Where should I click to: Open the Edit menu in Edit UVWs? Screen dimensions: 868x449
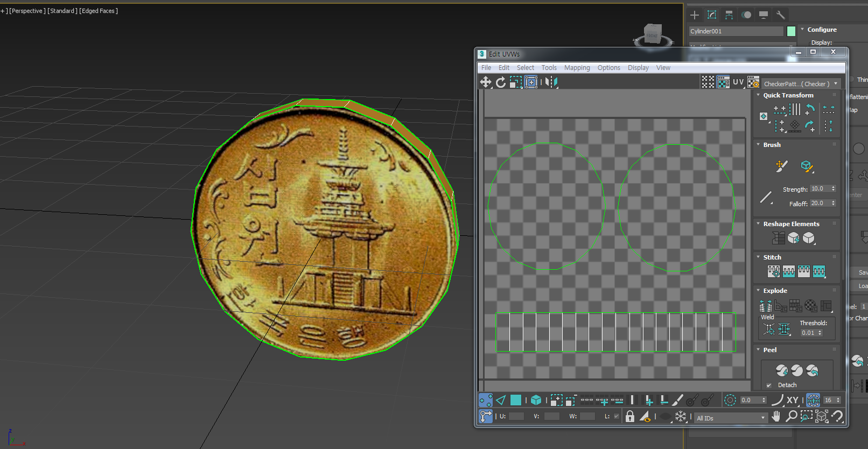504,68
